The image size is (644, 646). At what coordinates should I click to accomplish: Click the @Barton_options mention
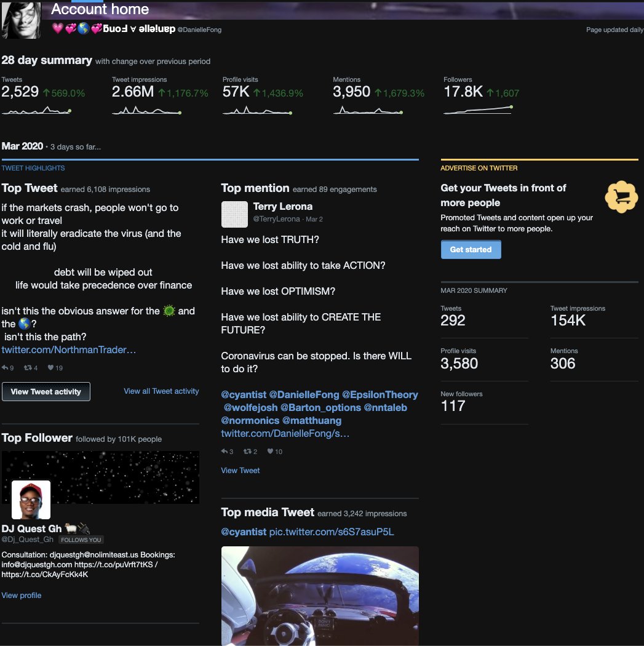coord(320,407)
